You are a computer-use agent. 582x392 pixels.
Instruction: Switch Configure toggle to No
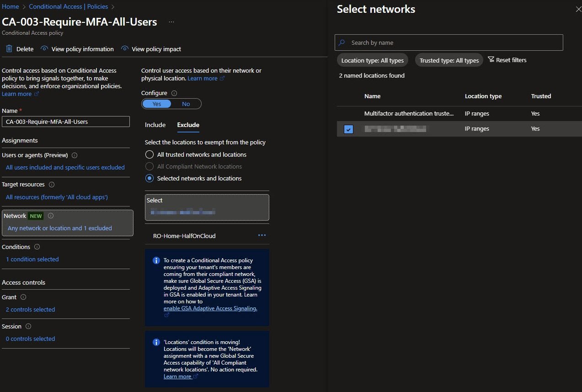click(186, 104)
